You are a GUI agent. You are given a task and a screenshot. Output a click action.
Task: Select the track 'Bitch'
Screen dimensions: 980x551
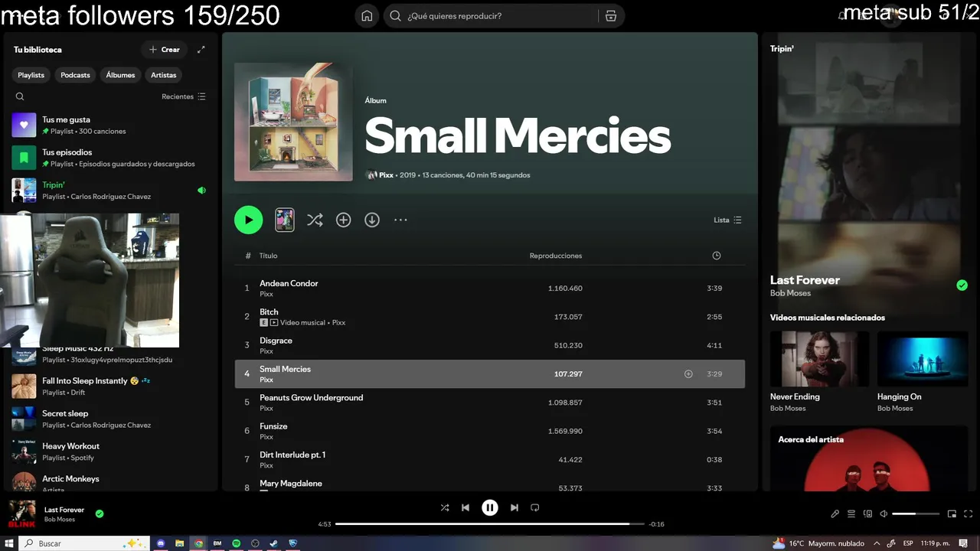[x=489, y=317]
